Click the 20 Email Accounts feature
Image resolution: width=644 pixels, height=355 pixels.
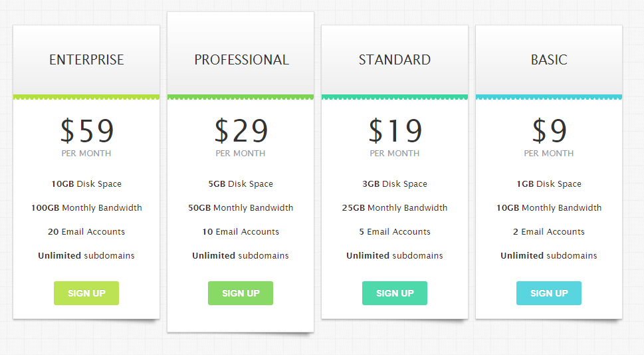point(86,231)
